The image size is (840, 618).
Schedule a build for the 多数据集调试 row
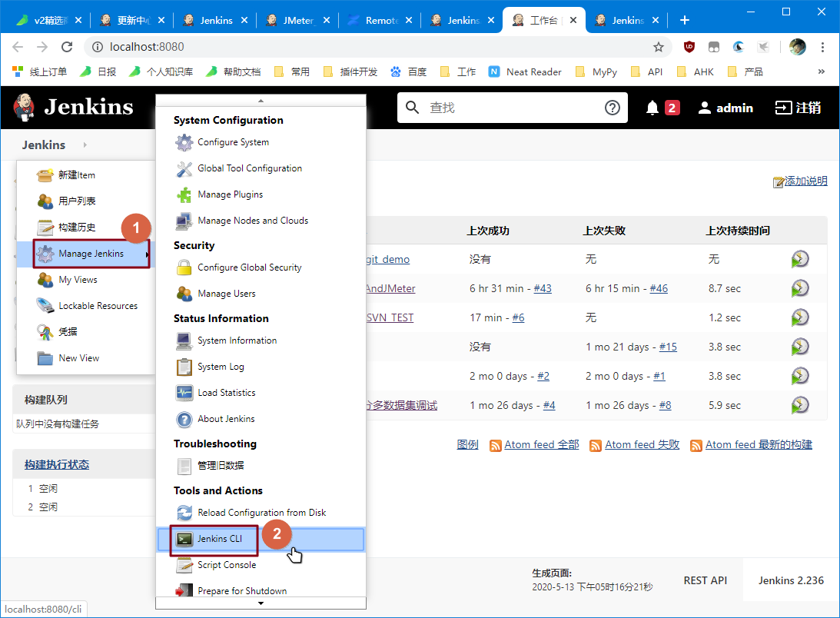pos(800,405)
